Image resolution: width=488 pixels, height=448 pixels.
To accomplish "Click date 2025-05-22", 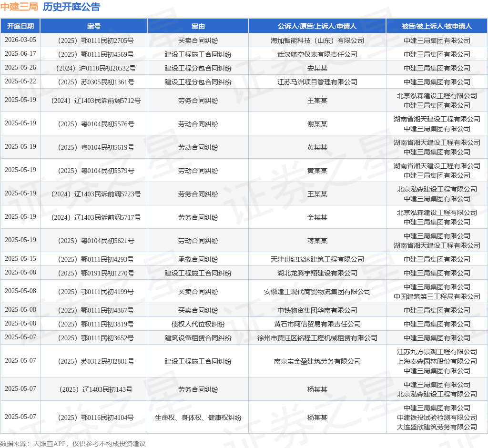I will click(20, 81).
